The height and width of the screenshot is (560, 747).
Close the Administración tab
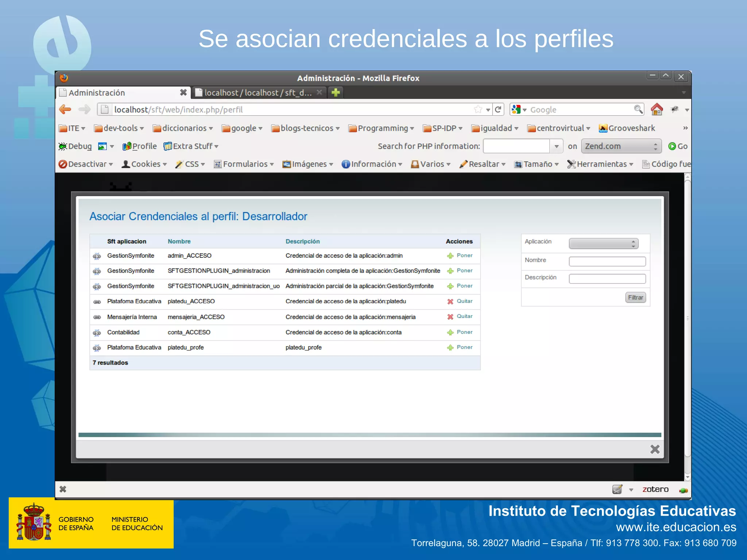pos(183,93)
